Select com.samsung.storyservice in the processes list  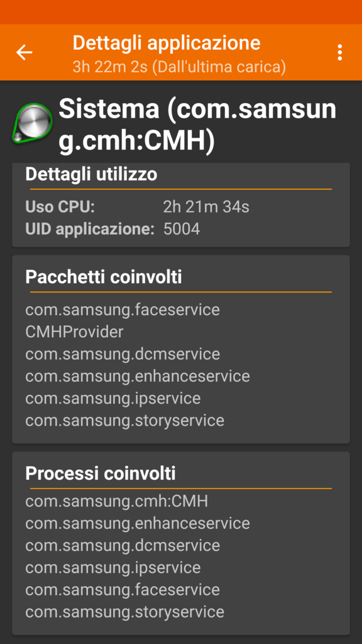click(x=125, y=612)
